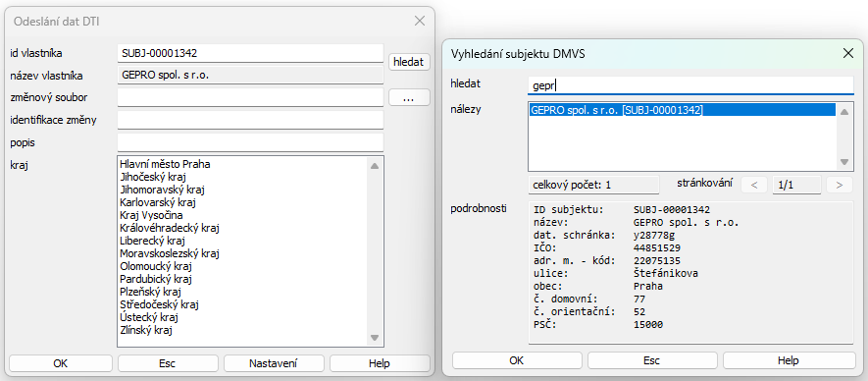Click ID subjektu value SUBJ-00001342 in podrobnosti
Image resolution: width=868 pixels, height=381 pixels.
coord(672,210)
